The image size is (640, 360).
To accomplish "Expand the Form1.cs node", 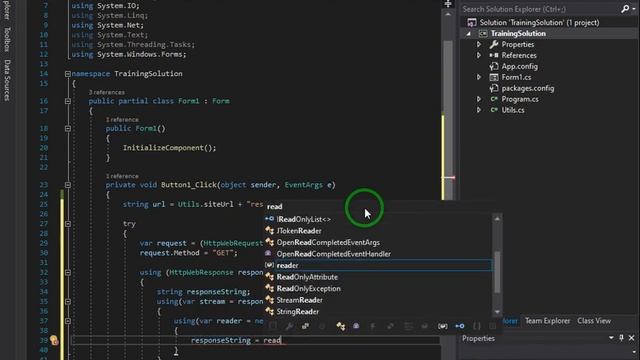I will point(479,77).
